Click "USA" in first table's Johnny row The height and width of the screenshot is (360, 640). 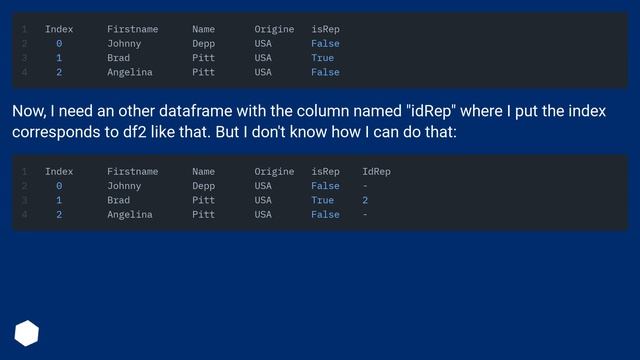(x=263, y=44)
